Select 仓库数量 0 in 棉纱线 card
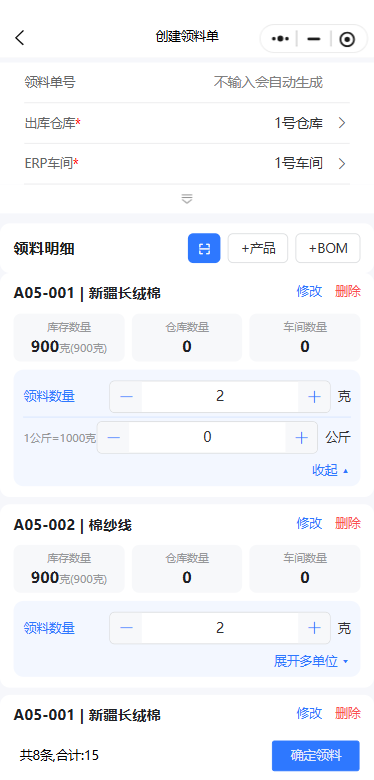 pyautogui.click(x=187, y=569)
